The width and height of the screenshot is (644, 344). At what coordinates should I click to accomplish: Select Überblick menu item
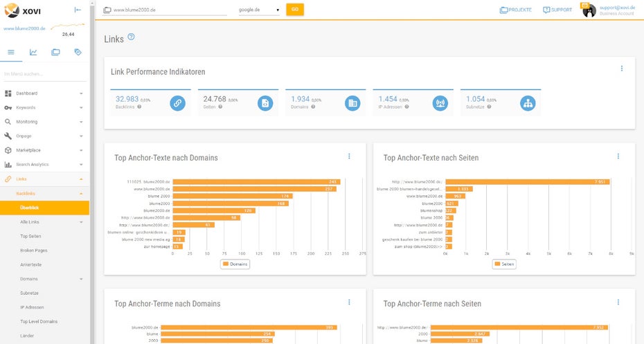pos(44,208)
